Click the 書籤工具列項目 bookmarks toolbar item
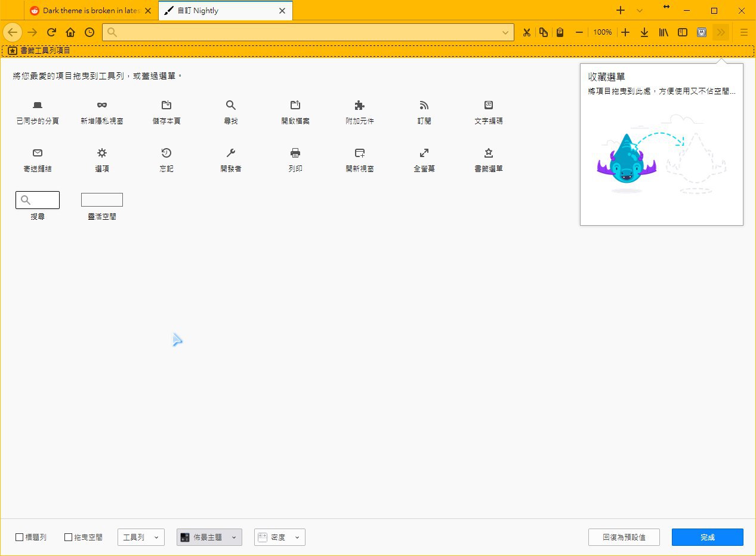This screenshot has height=556, width=756. pos(39,51)
